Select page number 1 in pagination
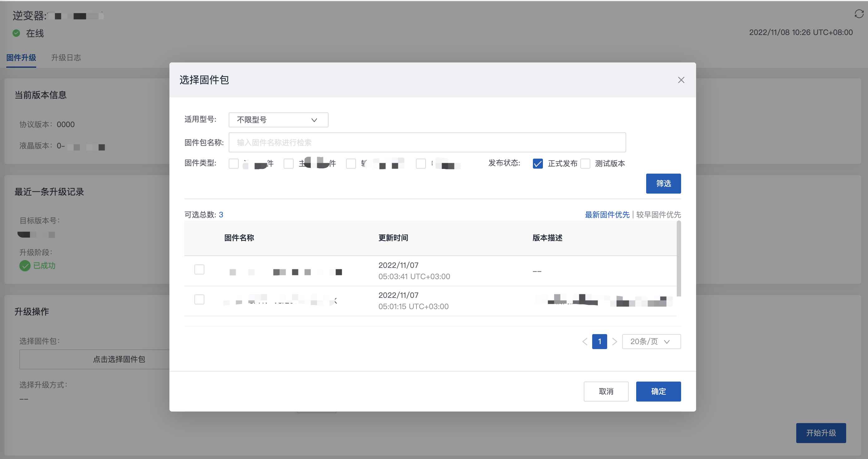Image resolution: width=868 pixels, height=459 pixels. point(599,342)
